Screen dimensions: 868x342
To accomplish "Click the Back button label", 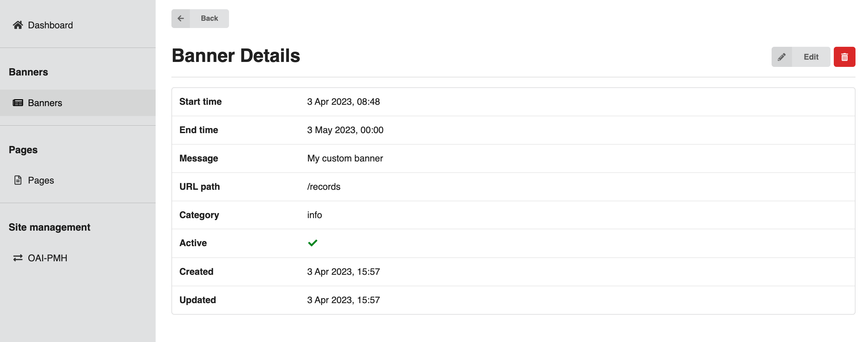I will 209,18.
